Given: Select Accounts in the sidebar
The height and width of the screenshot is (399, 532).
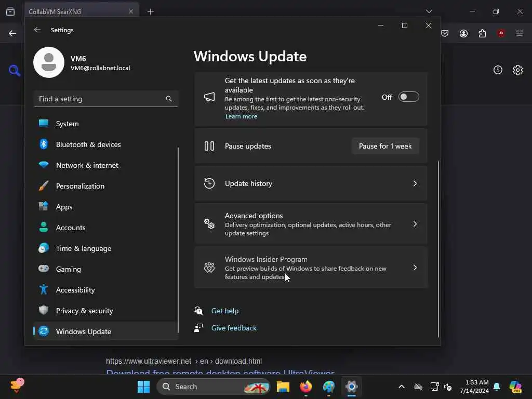Looking at the screenshot, I should tap(105, 228).
